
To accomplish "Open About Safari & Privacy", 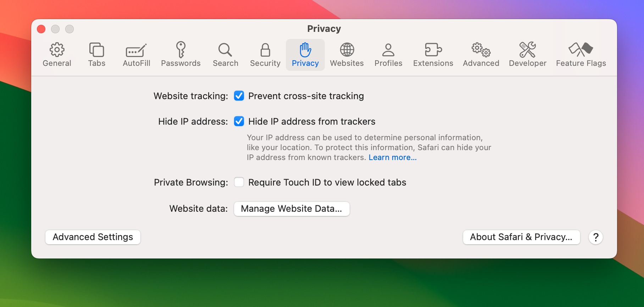I will (521, 237).
